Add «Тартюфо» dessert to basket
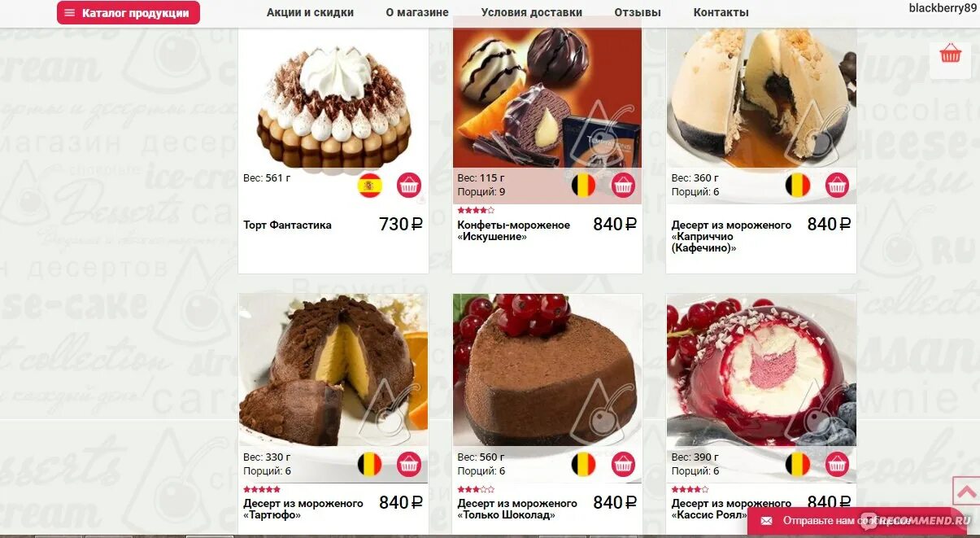This screenshot has height=538, width=980. 409,464
